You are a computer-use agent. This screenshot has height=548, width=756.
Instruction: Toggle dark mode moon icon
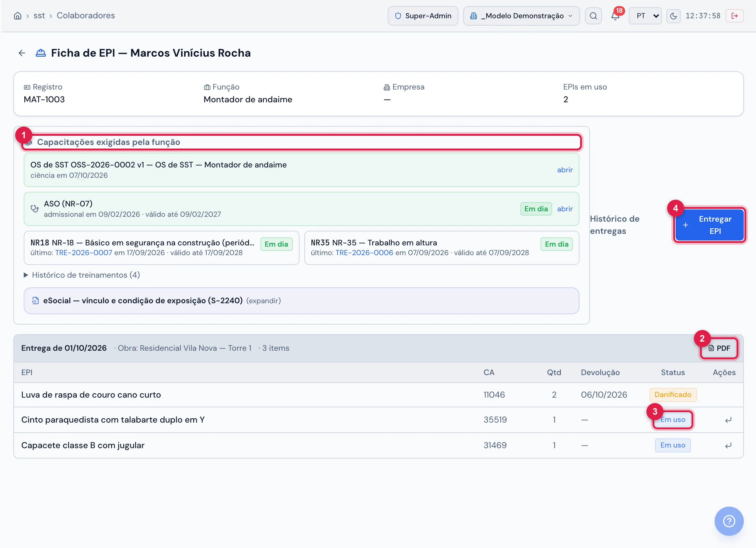674,16
